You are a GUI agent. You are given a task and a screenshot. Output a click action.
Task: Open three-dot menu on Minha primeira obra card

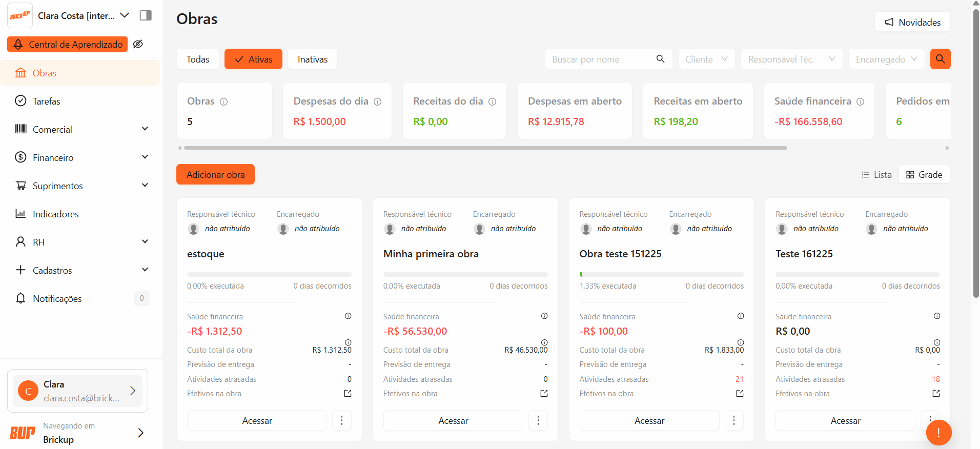click(538, 420)
